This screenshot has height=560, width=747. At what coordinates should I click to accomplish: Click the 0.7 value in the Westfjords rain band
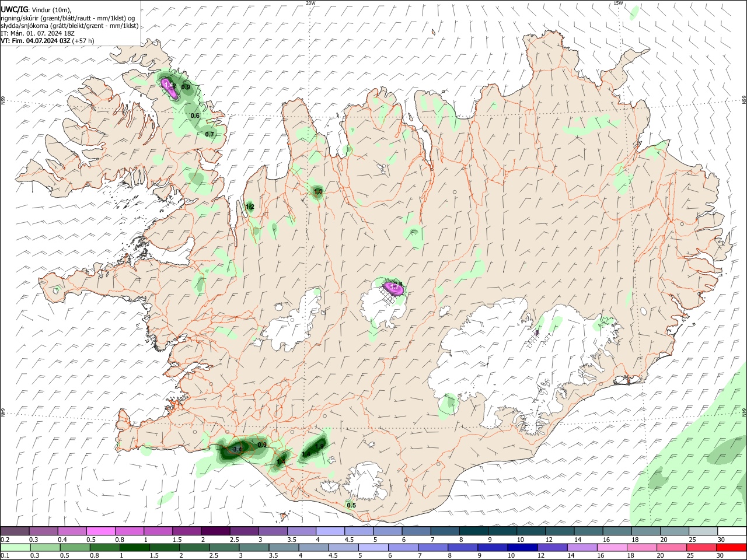pyautogui.click(x=210, y=134)
